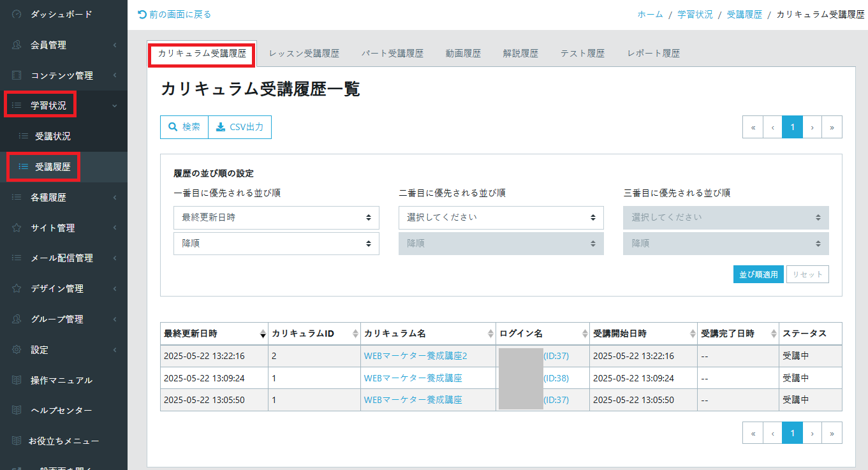The width and height of the screenshot is (868, 470).
Task: Expand 会員管理 menu chevron
Action: pos(114,45)
